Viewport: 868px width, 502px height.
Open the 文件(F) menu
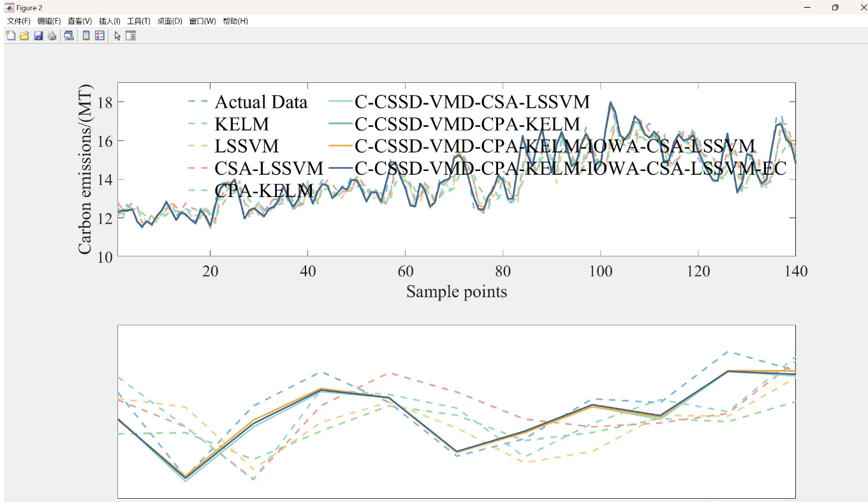tap(18, 21)
